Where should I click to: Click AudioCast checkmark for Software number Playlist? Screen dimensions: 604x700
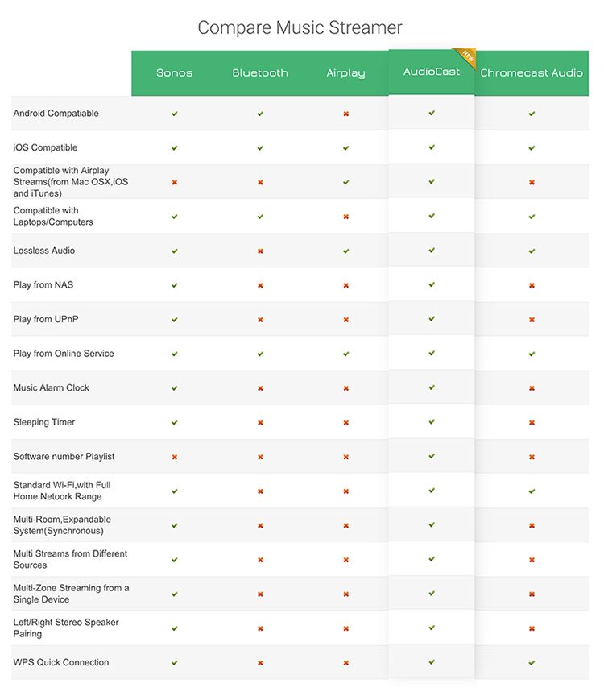(x=432, y=456)
